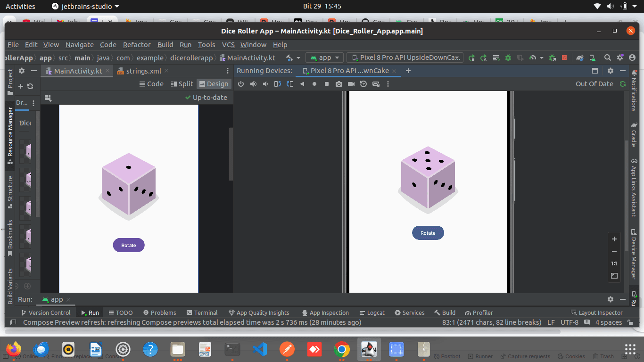Open the Profile app icon
This screenshot has height=362, width=644.
coord(533,58)
